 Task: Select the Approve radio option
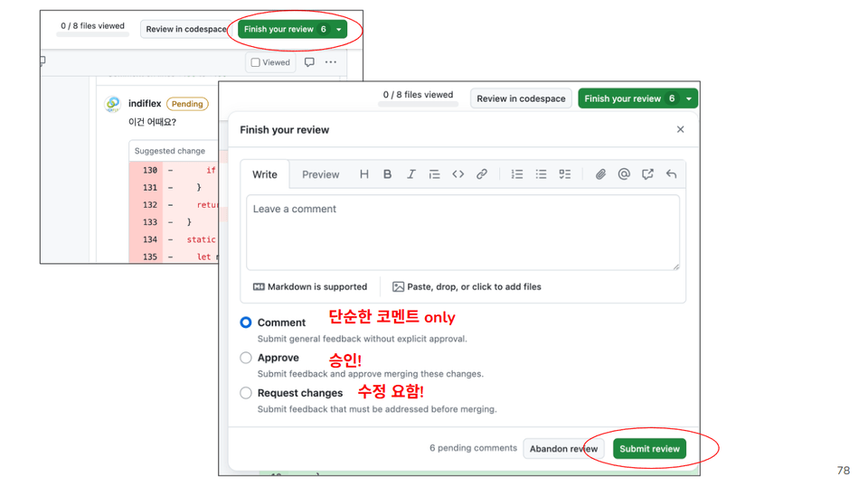[x=246, y=358]
